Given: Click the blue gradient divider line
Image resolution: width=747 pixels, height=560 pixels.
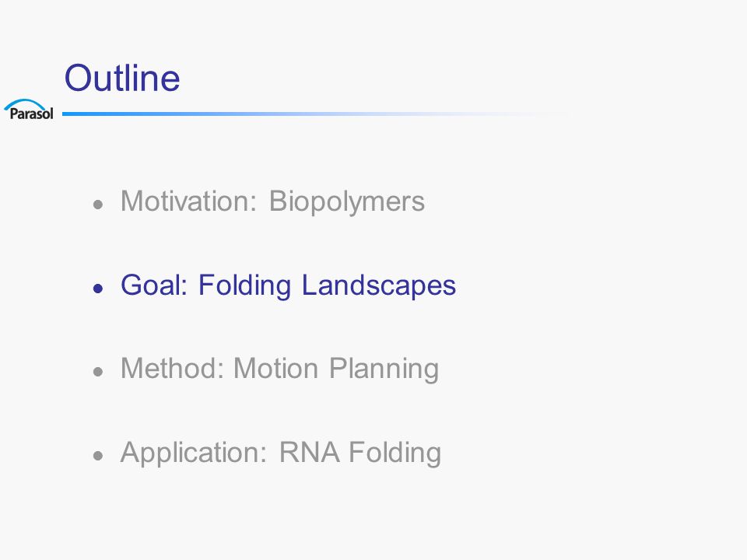Looking at the screenshot, I should 314,114.
